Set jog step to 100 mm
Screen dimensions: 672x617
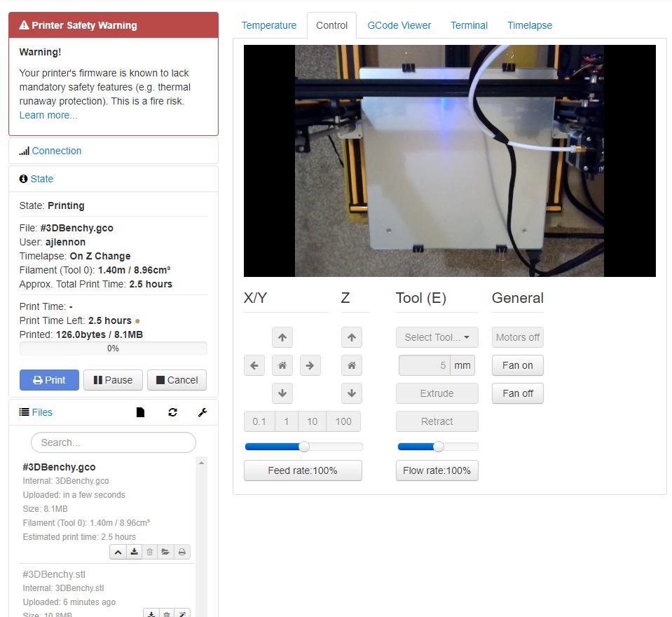(x=343, y=421)
